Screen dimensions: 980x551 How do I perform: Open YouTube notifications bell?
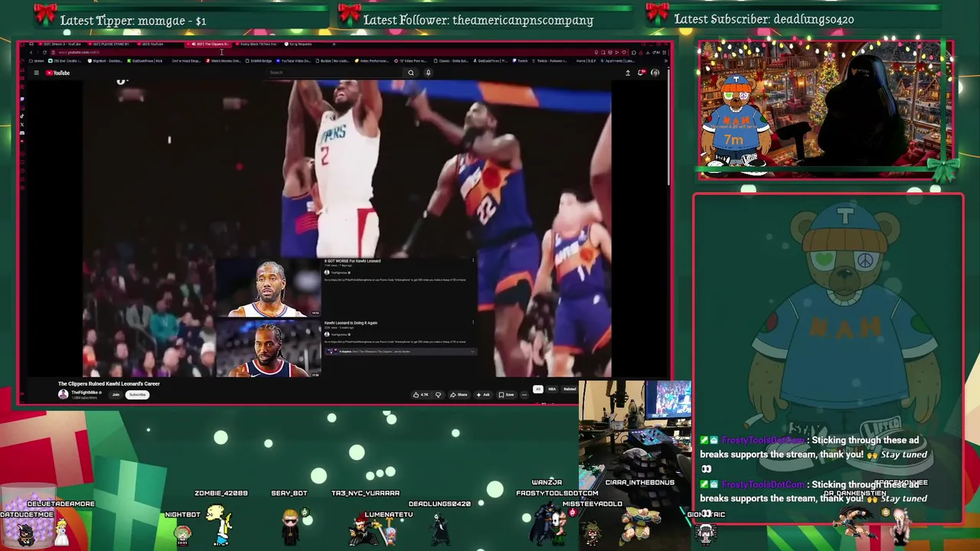coord(642,73)
